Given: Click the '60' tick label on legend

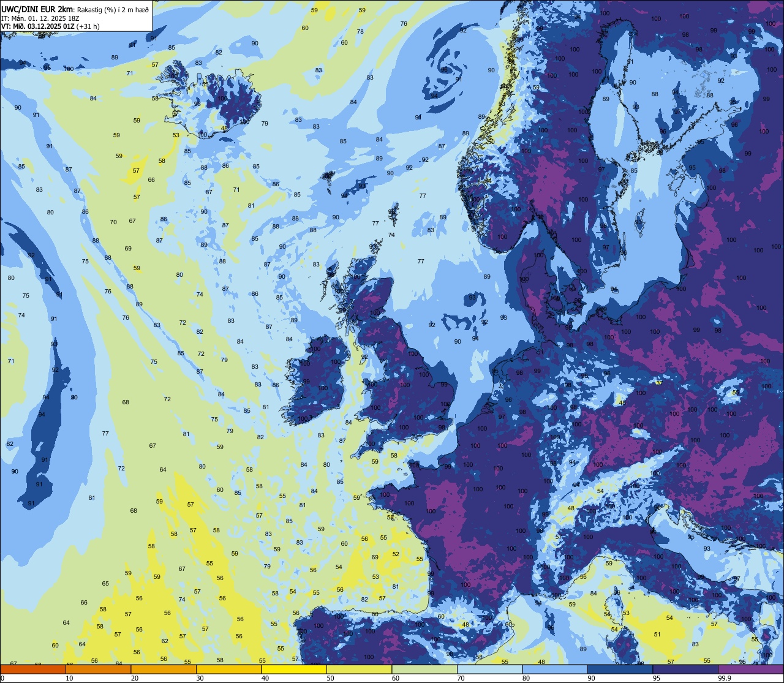Looking at the screenshot, I should click(396, 678).
